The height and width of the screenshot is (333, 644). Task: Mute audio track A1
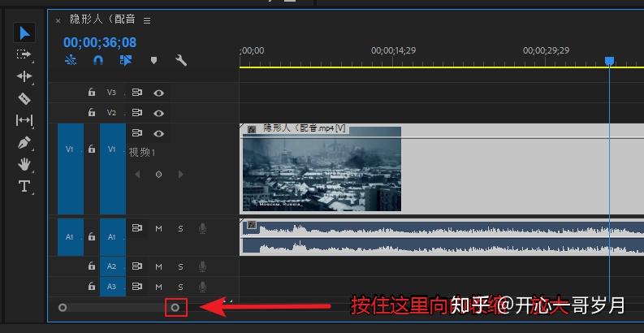click(158, 229)
